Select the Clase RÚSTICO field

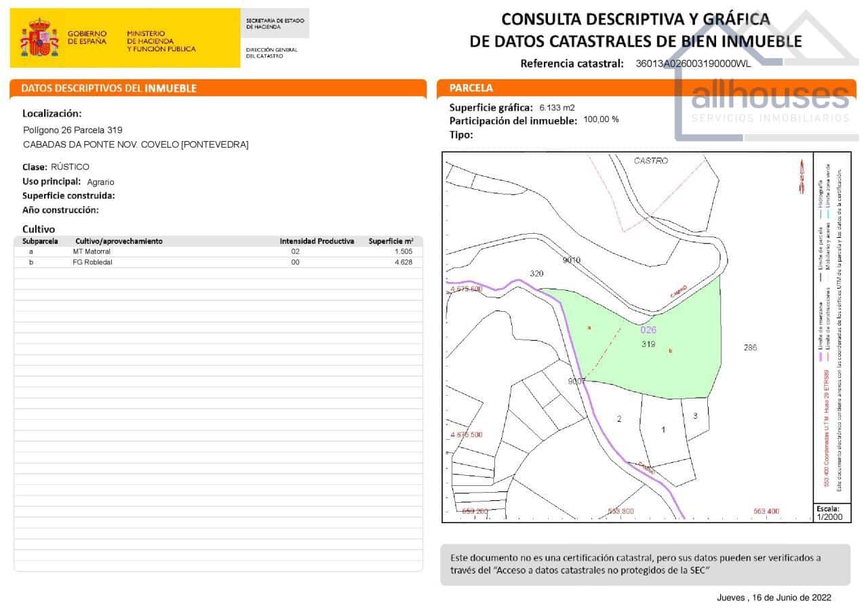coord(58,166)
